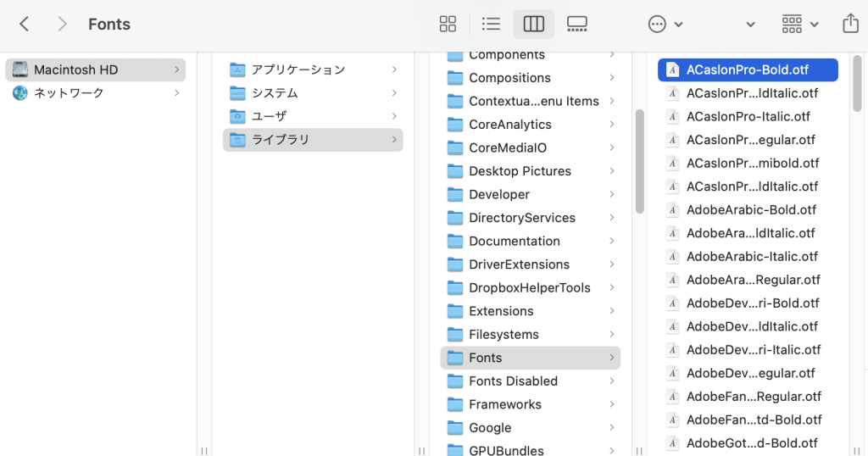
Task: Open the Frameworks folder
Action: [505, 404]
